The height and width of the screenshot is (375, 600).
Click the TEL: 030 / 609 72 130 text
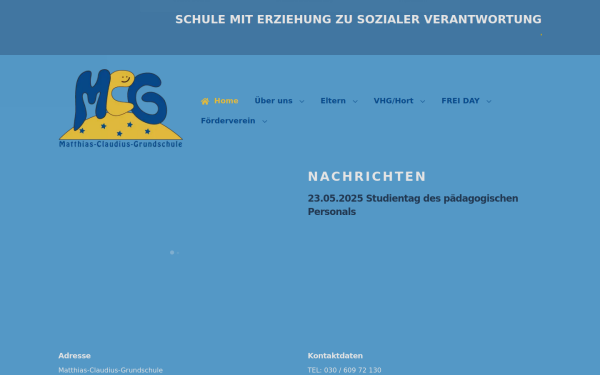tap(344, 370)
